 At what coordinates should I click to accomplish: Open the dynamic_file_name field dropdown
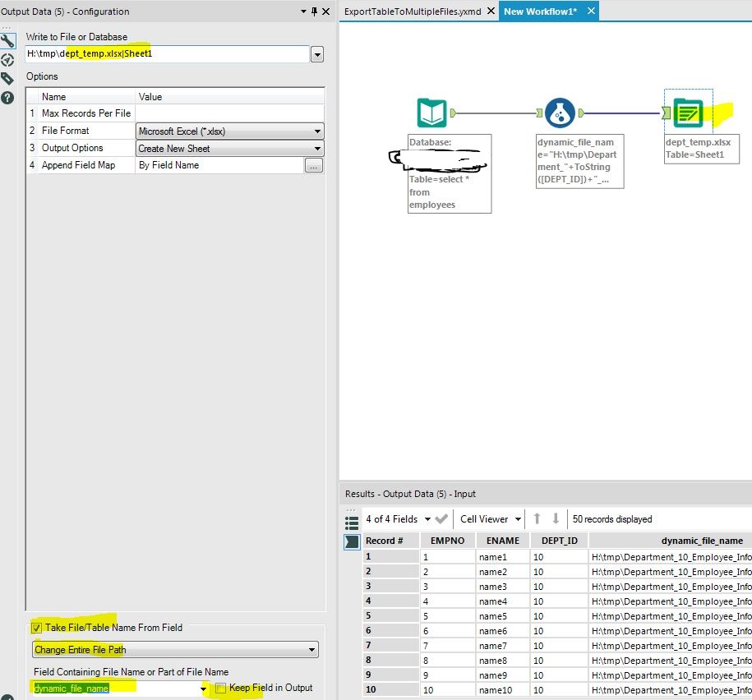[202, 688]
